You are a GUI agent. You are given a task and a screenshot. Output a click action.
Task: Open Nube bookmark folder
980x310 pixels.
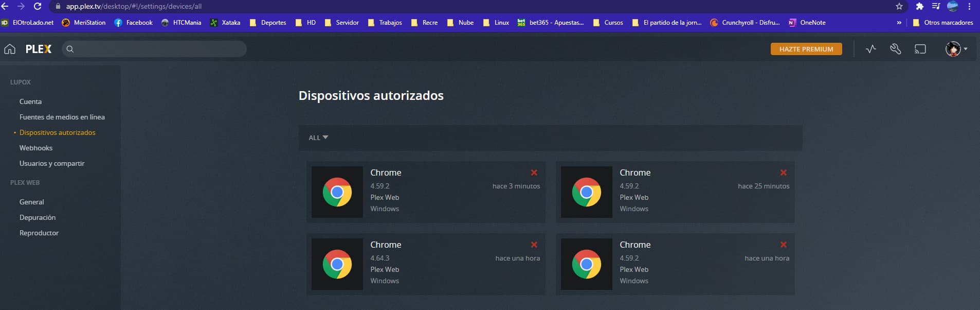click(460, 23)
